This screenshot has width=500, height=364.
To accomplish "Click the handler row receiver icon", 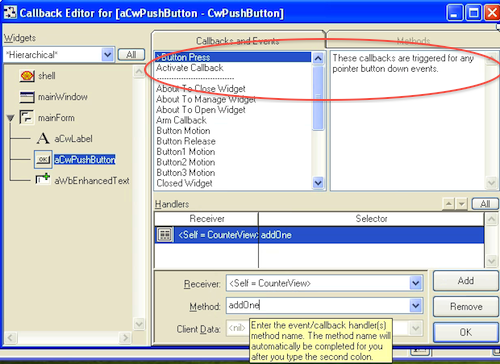I will 165,235.
